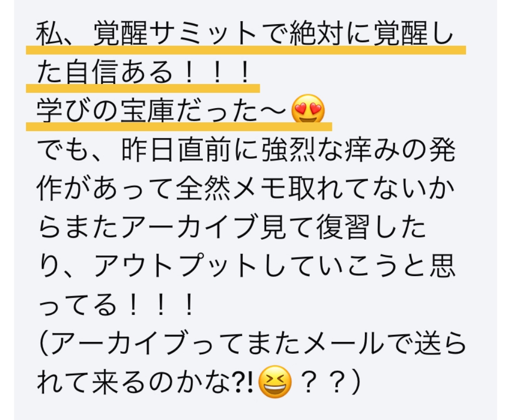
Task: Click the trailing question marks ？？）
Action: click(329, 382)
